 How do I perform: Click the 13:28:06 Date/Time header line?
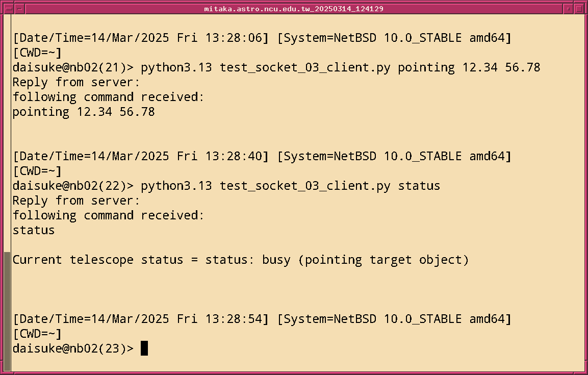[x=262, y=38]
